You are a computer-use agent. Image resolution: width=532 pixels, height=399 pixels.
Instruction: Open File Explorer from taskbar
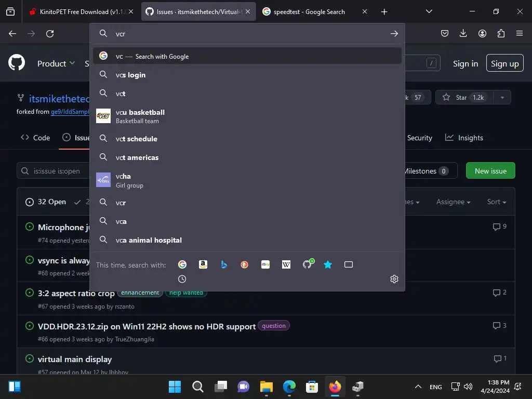click(x=267, y=387)
